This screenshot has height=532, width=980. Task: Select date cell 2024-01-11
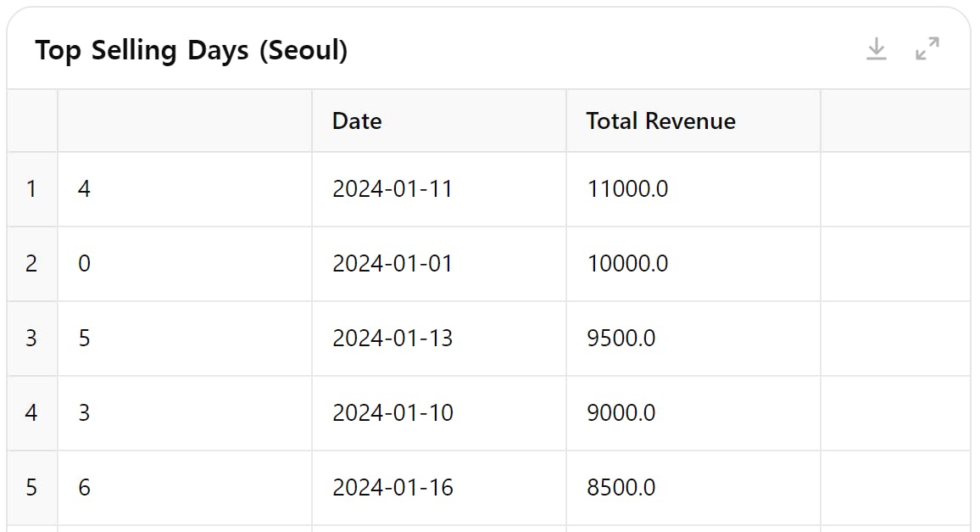pos(393,188)
